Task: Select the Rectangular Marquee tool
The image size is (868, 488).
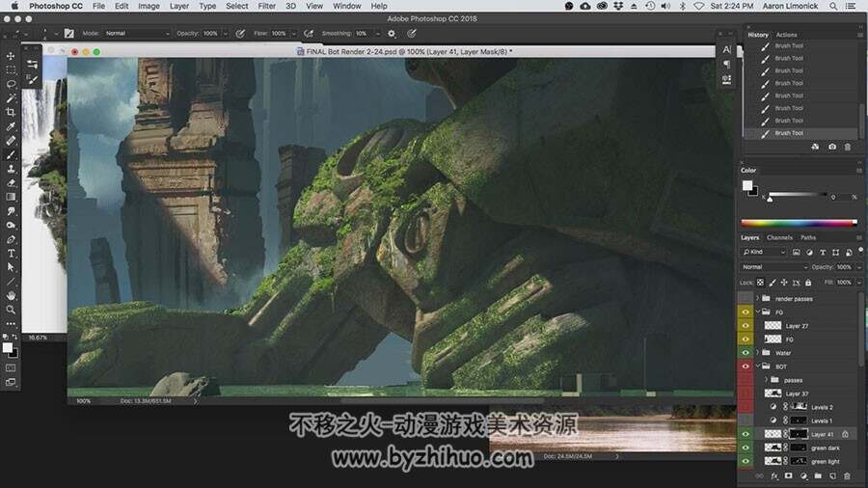Action: 11,70
